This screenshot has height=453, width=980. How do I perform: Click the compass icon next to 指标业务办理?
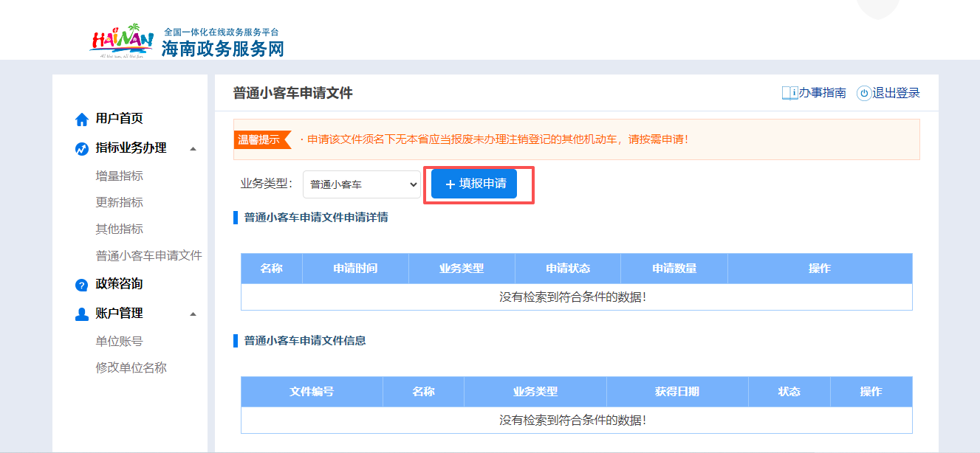[81, 147]
